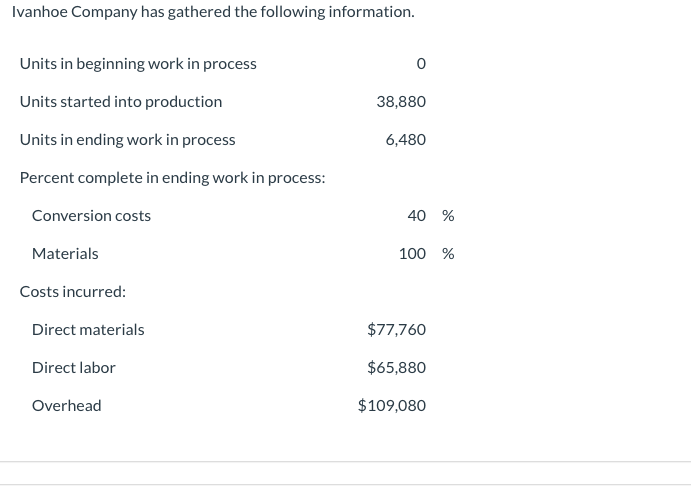Click the 38,880 units started value
Image resolution: width=691 pixels, height=486 pixels.
[401, 102]
